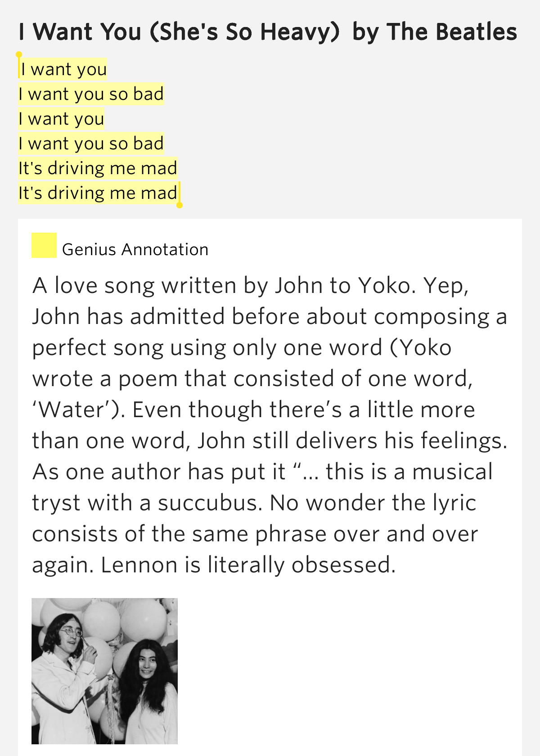Click the annotation text starting "A love song"

[270, 425]
